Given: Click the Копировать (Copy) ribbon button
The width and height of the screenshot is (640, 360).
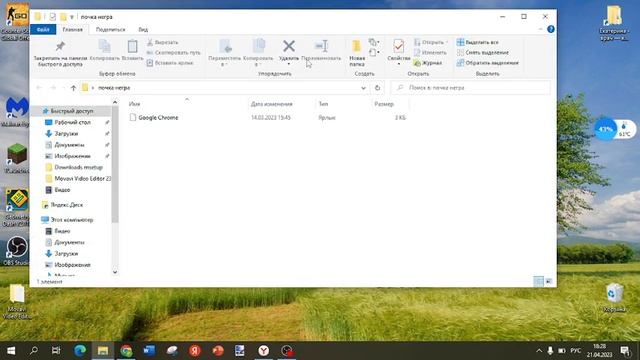Looking at the screenshot, I should tap(104, 51).
